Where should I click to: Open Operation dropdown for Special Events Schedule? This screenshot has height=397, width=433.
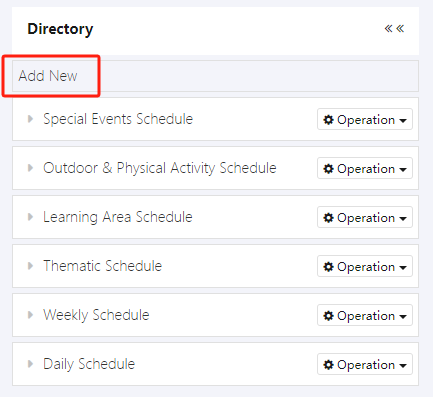pos(365,119)
